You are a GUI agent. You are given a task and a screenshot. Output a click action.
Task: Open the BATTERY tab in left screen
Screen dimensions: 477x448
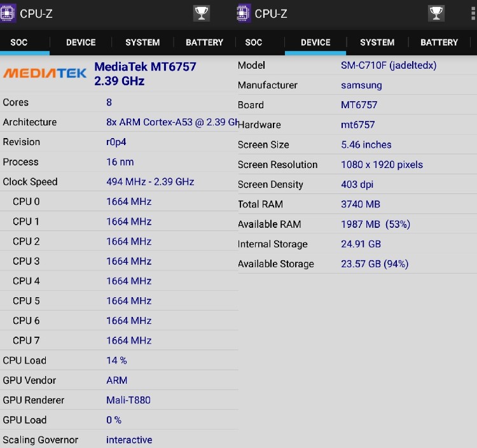204,42
